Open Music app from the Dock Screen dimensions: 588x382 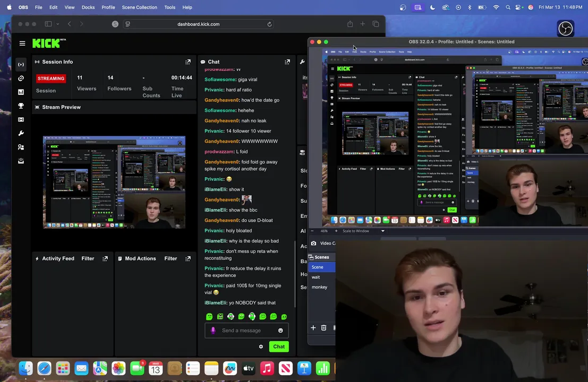click(267, 369)
